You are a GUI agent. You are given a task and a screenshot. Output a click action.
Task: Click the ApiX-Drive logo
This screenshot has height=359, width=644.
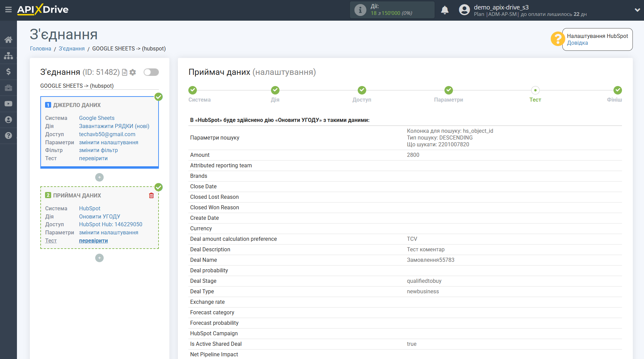43,9
